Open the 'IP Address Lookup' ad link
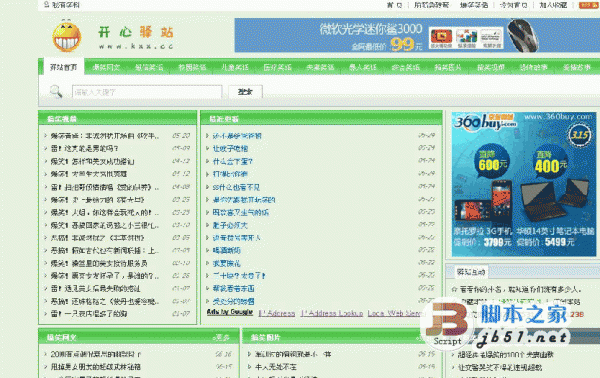Image resolution: width=600 pixels, height=378 pixels. pos(332,313)
